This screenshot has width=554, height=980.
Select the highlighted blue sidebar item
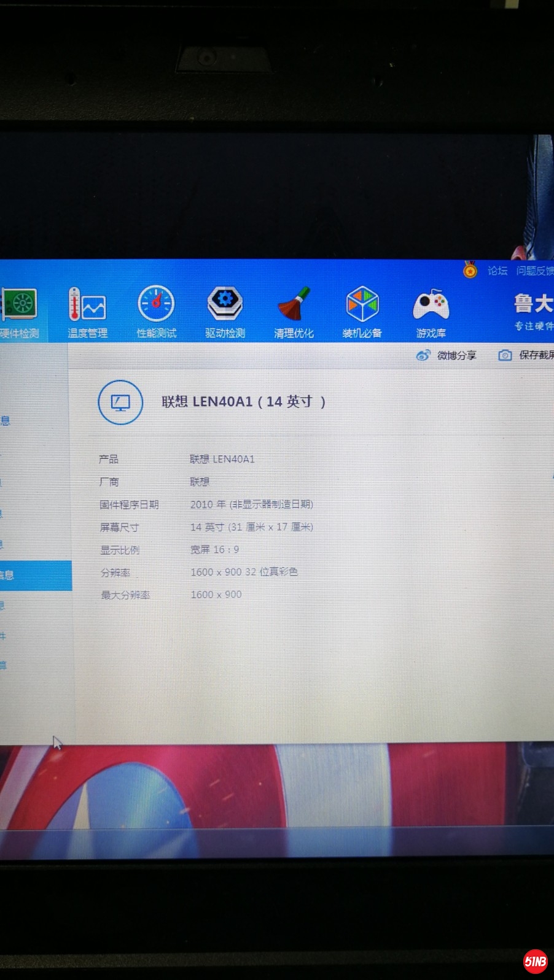(34, 575)
